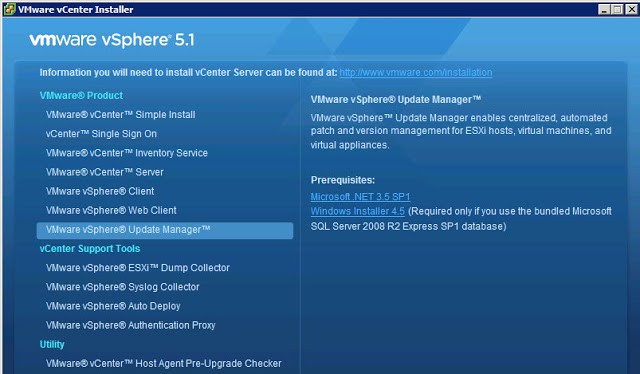Click the Prerequisites label

(x=343, y=180)
